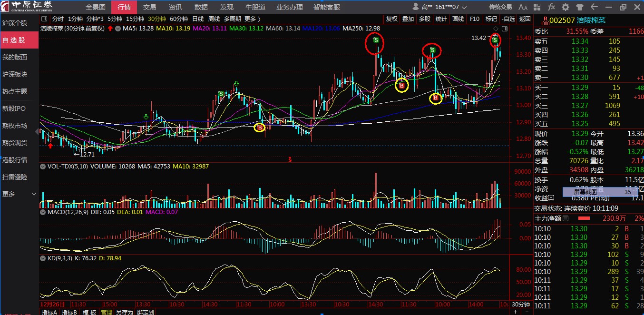
Task: Open settings gear in title bar
Action: [x=566, y=7]
